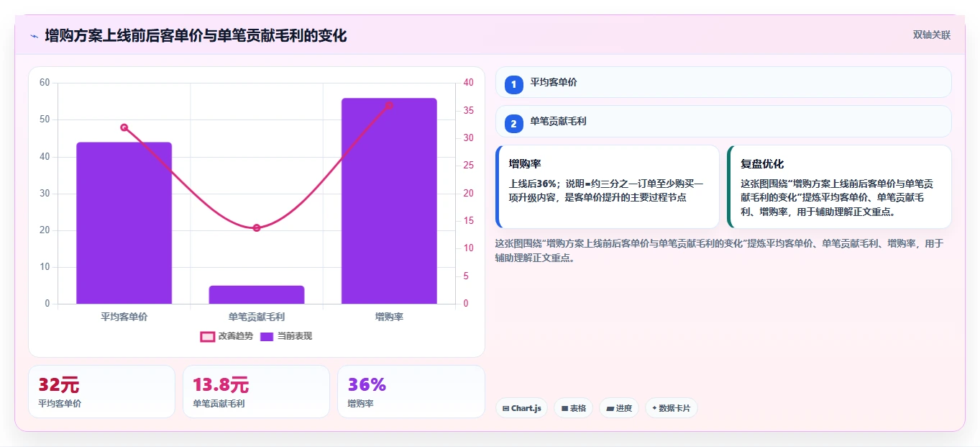Click the line point above 平均客单价
This screenshot has height=447, width=980.
[x=124, y=127]
